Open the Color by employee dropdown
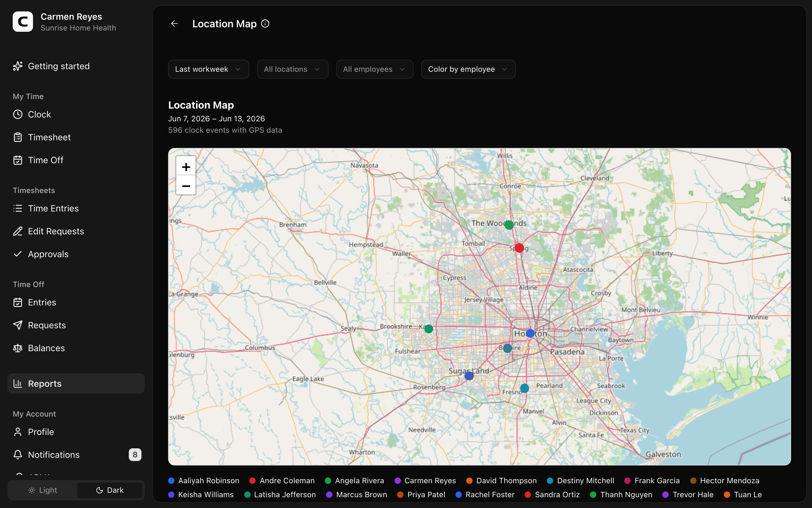The width and height of the screenshot is (812, 508). pos(468,69)
